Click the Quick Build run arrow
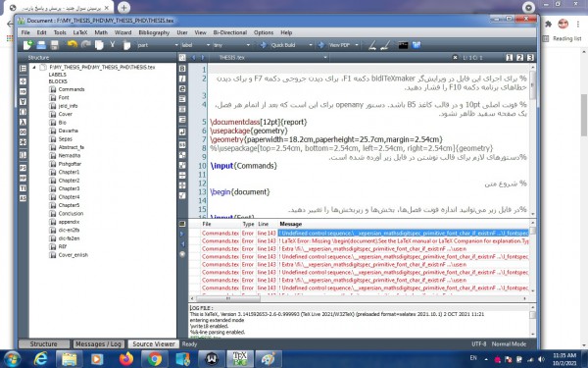Viewport: 588px width, 368px height. pyautogui.click(x=264, y=45)
